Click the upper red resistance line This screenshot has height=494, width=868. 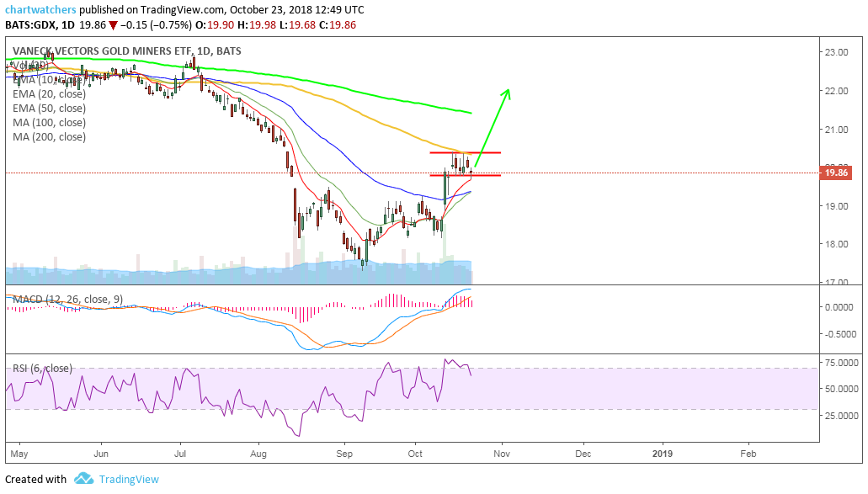(466, 152)
